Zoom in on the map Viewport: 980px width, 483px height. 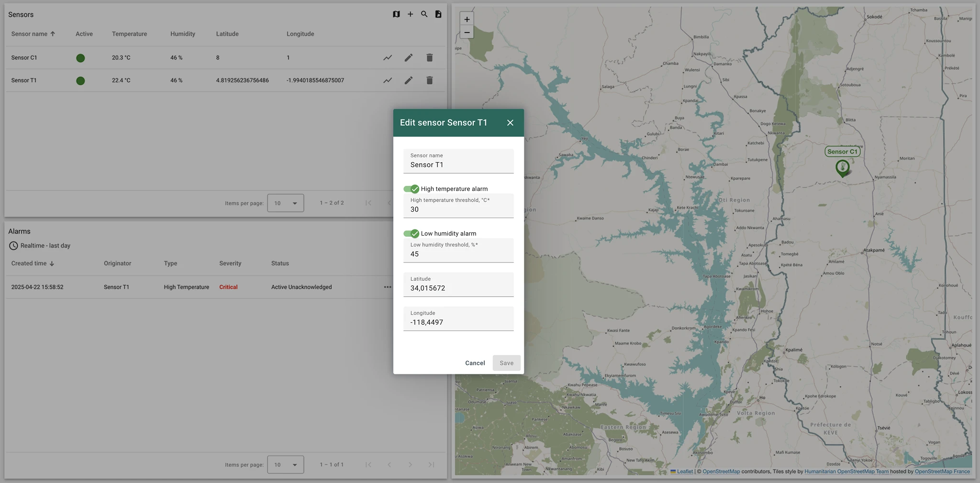tap(467, 20)
